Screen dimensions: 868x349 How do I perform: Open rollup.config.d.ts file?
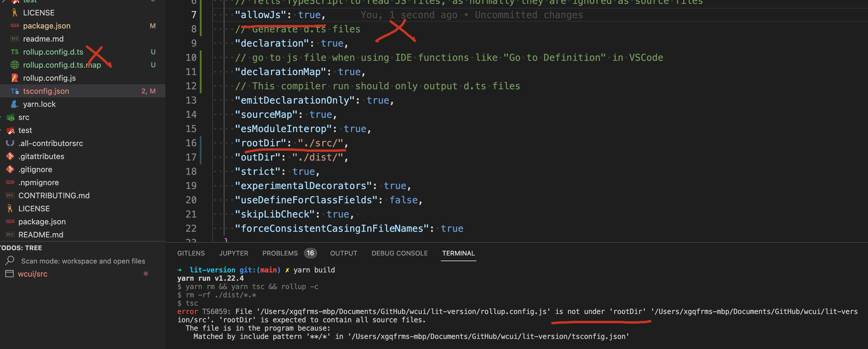point(53,52)
